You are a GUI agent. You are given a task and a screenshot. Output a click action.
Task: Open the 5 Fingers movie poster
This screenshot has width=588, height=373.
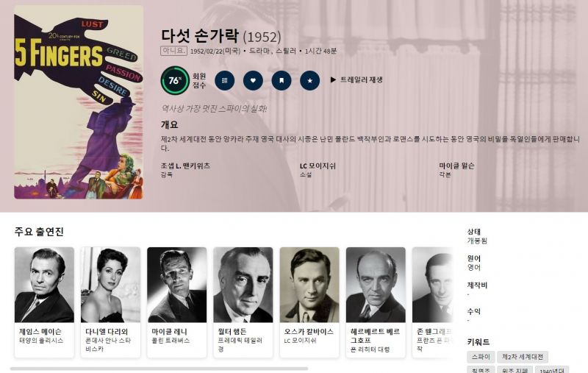click(x=79, y=102)
